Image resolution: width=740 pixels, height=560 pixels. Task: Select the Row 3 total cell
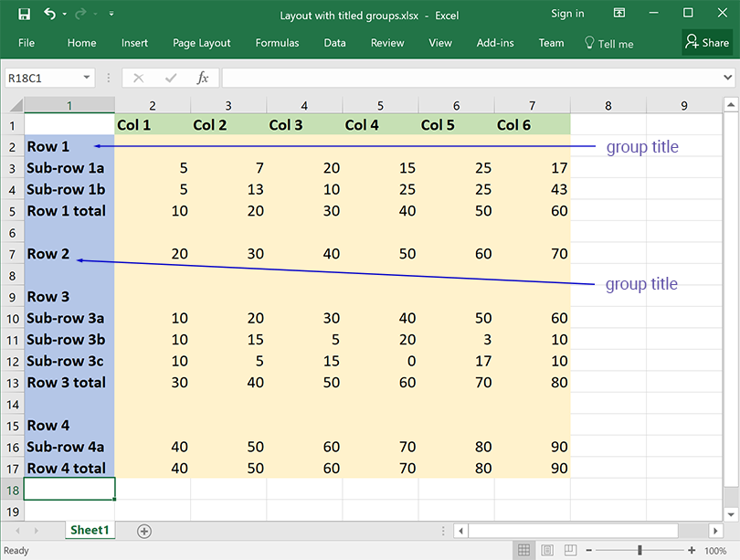(69, 383)
